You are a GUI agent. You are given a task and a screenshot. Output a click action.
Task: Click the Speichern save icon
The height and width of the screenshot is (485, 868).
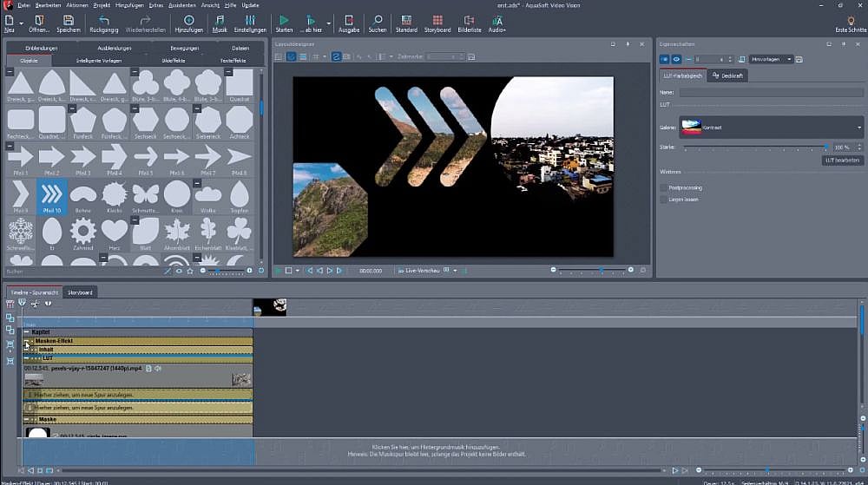click(x=68, y=20)
